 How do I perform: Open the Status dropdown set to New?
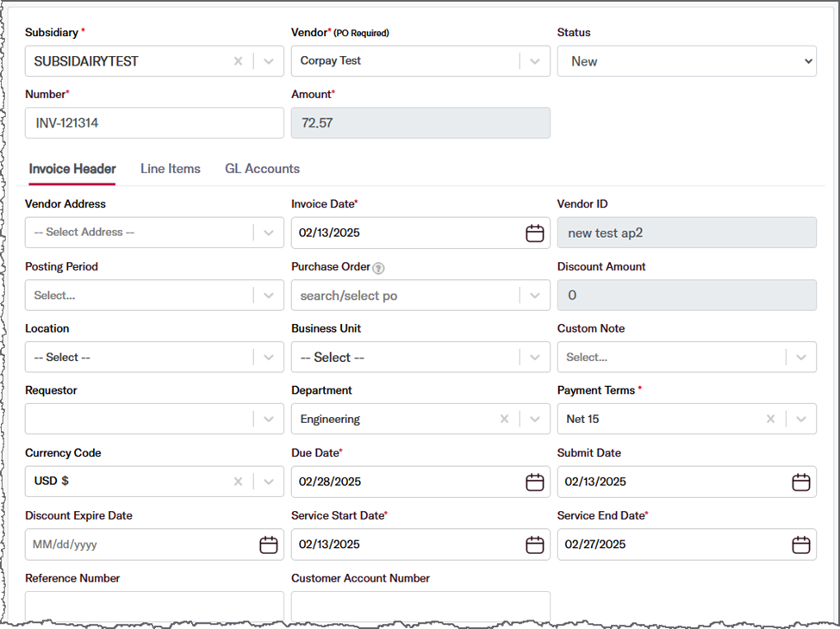[x=687, y=61]
